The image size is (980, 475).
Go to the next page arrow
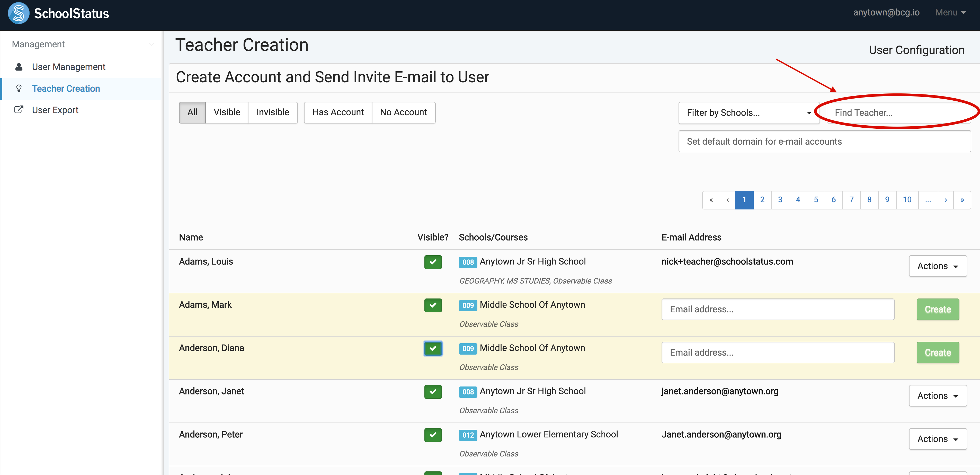coord(946,200)
